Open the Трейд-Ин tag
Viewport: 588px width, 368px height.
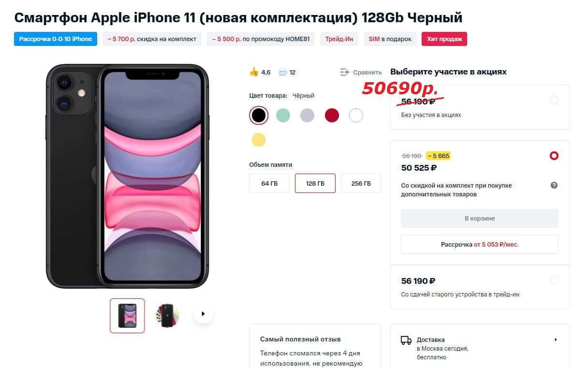coord(339,39)
